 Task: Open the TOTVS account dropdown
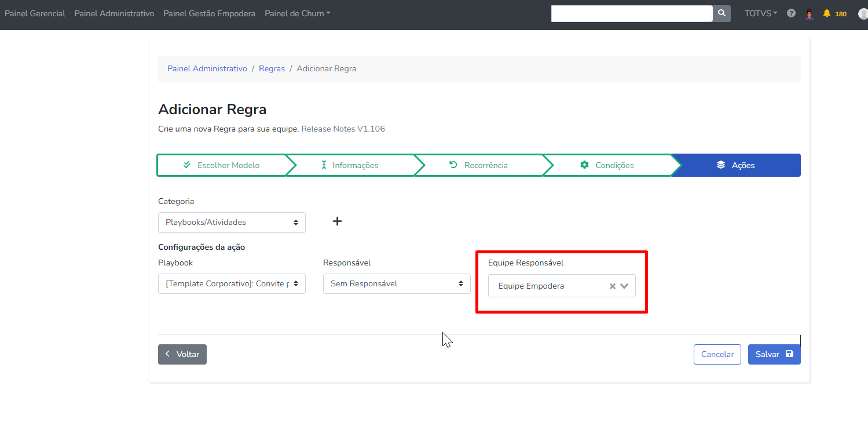click(761, 13)
